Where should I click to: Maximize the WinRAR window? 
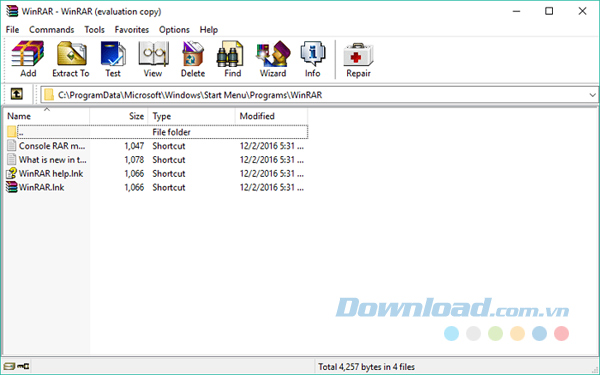point(549,11)
